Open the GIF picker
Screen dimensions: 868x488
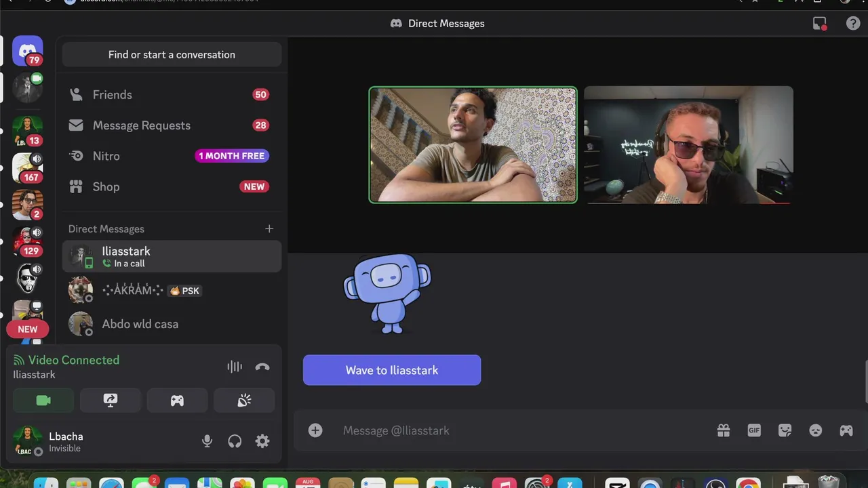(754, 430)
